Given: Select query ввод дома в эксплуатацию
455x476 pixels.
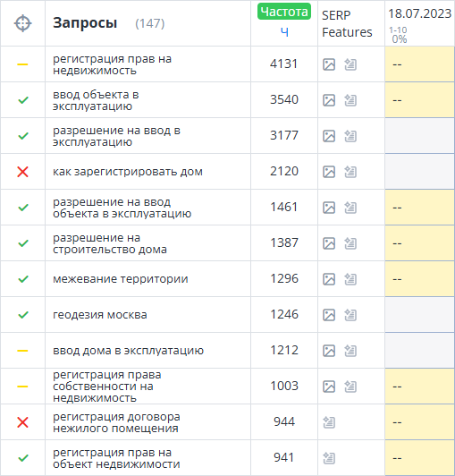Looking at the screenshot, I should 129,351.
